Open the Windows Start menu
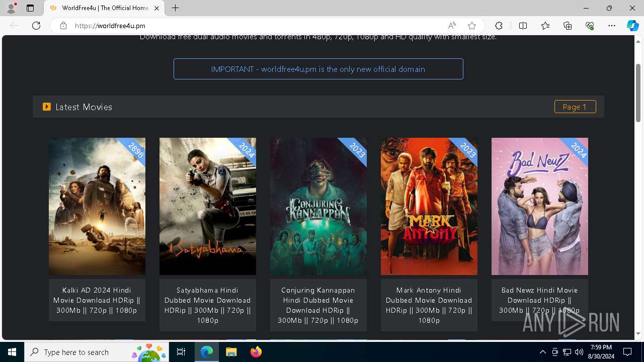 (12, 352)
